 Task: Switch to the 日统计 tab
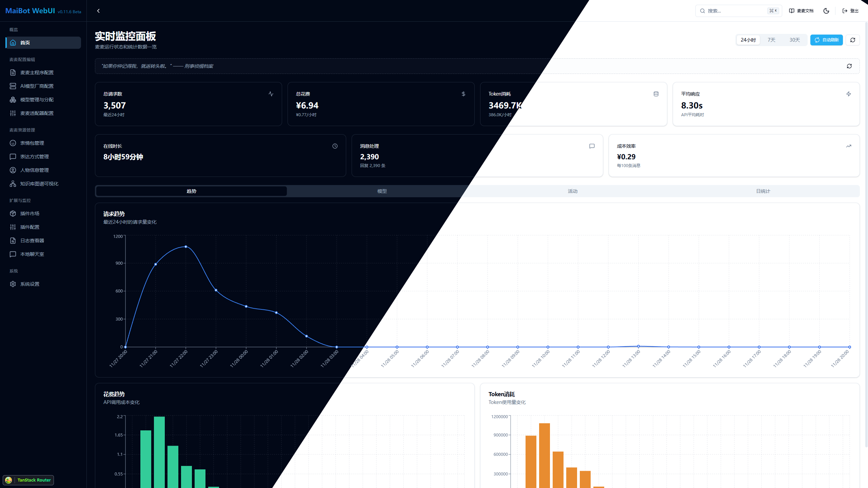click(x=763, y=191)
